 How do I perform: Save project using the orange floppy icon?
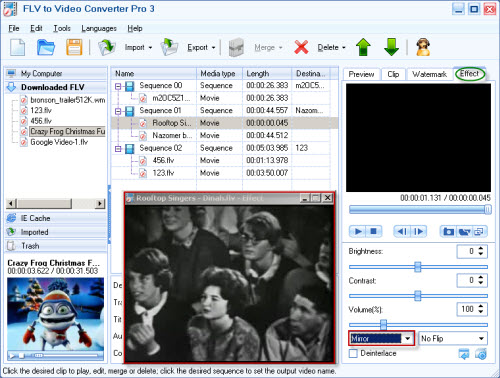click(74, 47)
